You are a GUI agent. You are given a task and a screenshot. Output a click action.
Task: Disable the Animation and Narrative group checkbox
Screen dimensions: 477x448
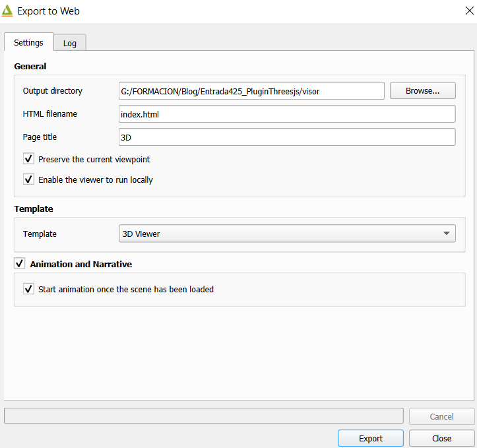click(20, 263)
